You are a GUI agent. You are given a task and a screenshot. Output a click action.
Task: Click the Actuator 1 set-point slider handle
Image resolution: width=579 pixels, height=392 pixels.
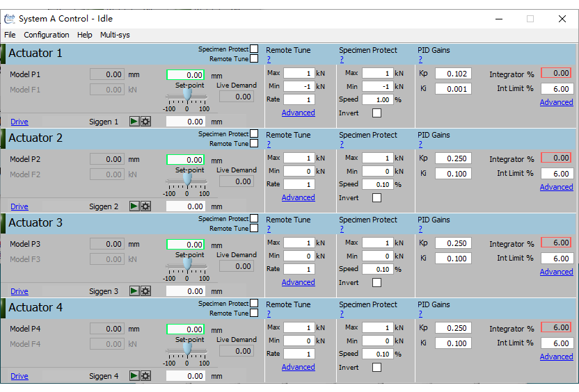(x=187, y=95)
